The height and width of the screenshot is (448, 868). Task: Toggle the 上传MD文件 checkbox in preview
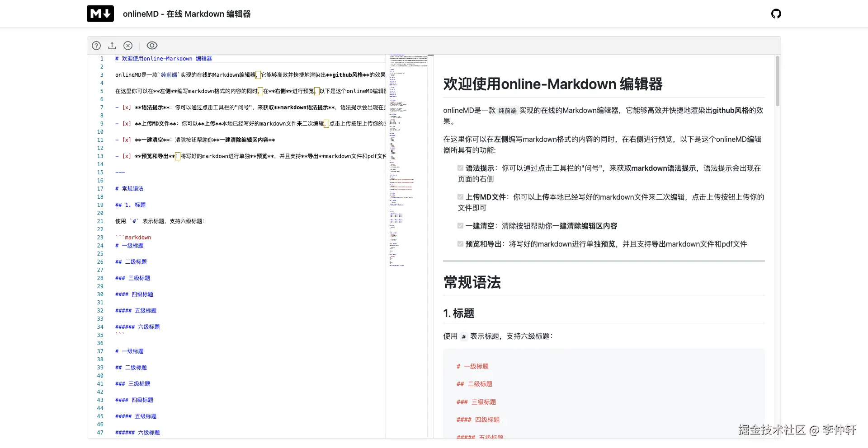[460, 197]
